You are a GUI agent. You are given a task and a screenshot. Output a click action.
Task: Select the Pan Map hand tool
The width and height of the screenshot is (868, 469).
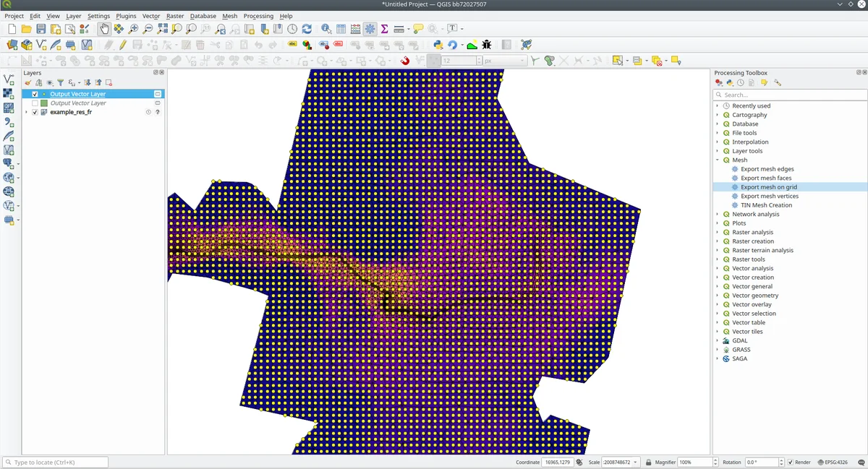point(104,29)
